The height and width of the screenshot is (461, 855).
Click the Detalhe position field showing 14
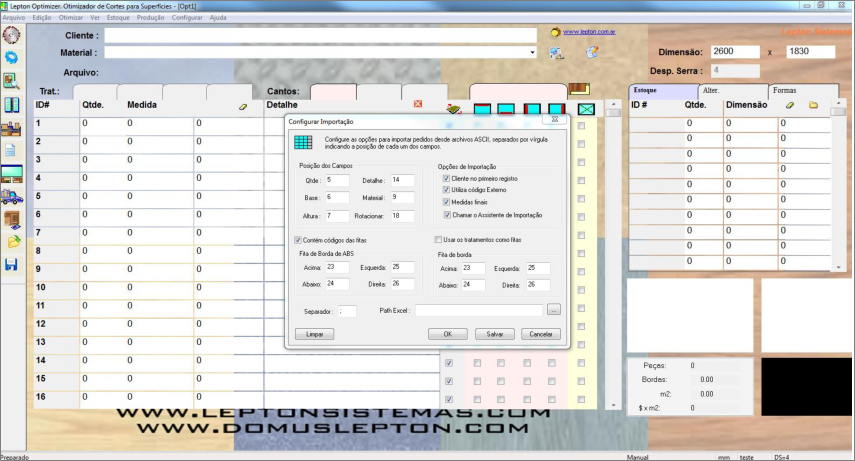pos(402,180)
